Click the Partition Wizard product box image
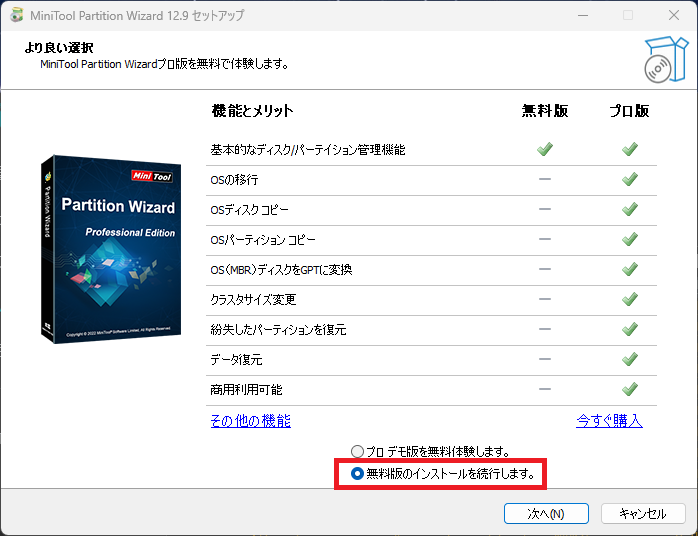698x536 pixels. click(x=110, y=248)
